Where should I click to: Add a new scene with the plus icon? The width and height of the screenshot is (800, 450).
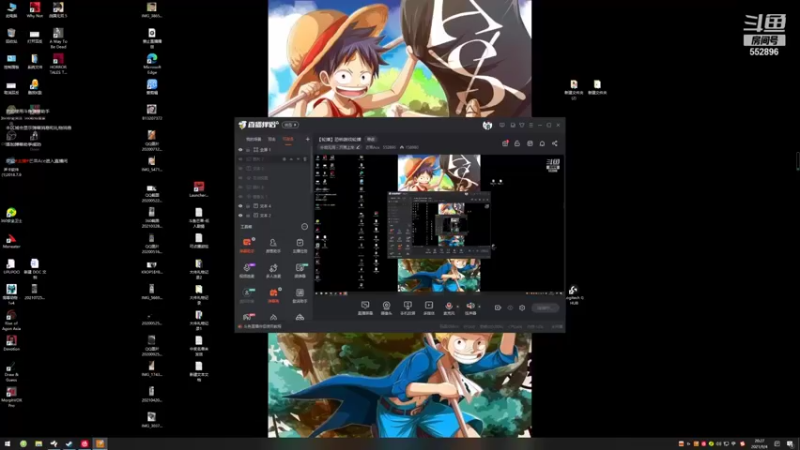click(307, 139)
